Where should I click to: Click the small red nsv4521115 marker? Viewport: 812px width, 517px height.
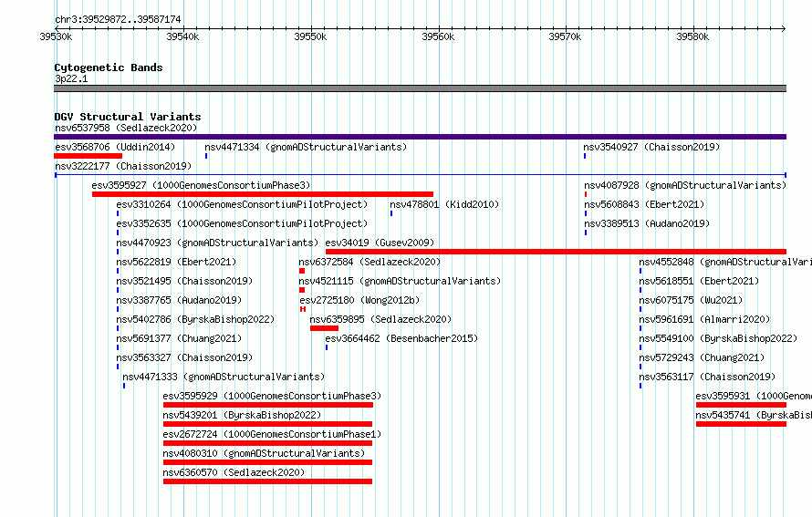pyautogui.click(x=302, y=290)
